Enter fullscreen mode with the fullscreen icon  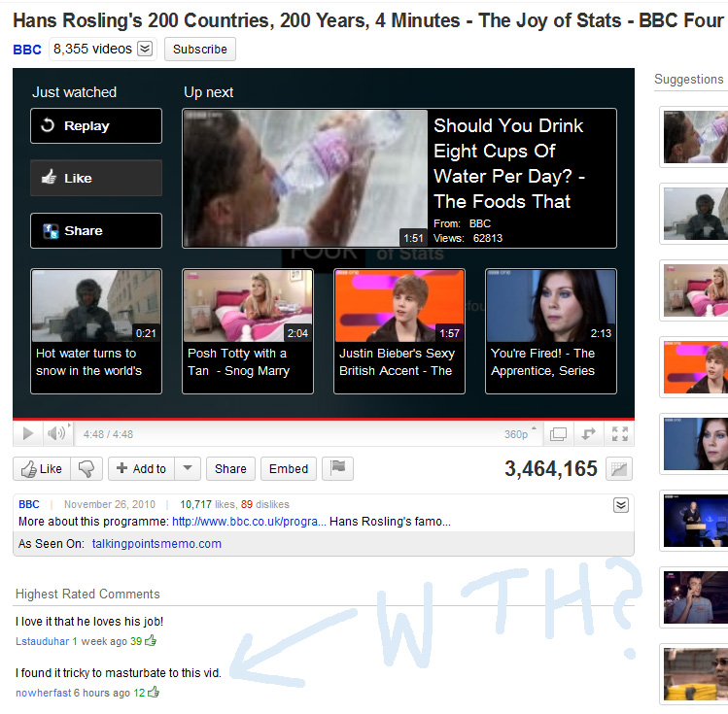[620, 434]
